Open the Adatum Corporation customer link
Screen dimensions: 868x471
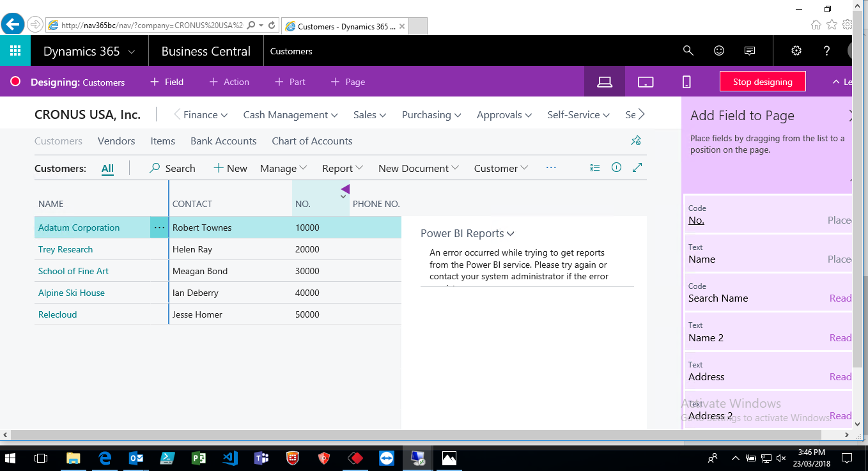79,228
